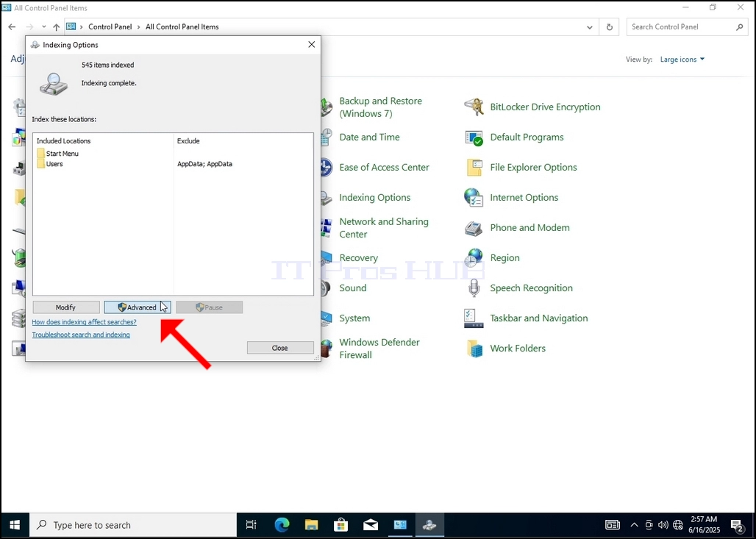The width and height of the screenshot is (756, 539).
Task: Open 'How does indexing affect searches?' link
Action: pyautogui.click(x=85, y=321)
